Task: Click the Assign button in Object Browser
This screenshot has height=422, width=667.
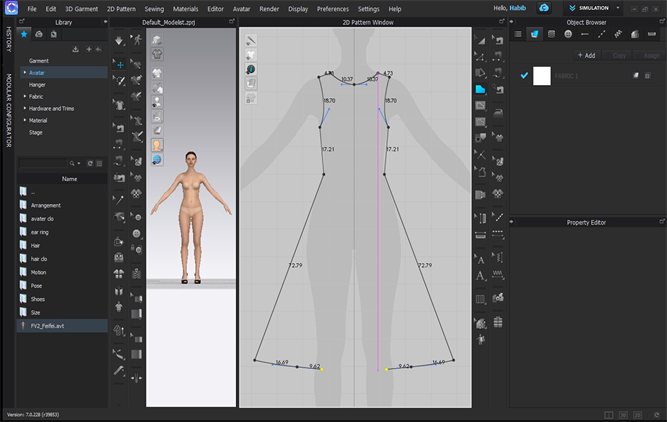Action: pyautogui.click(x=650, y=55)
